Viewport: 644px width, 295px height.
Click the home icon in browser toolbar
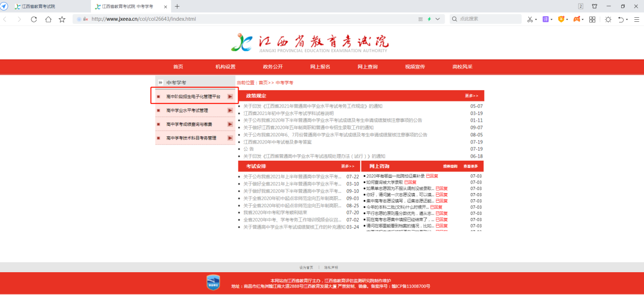click(48, 19)
